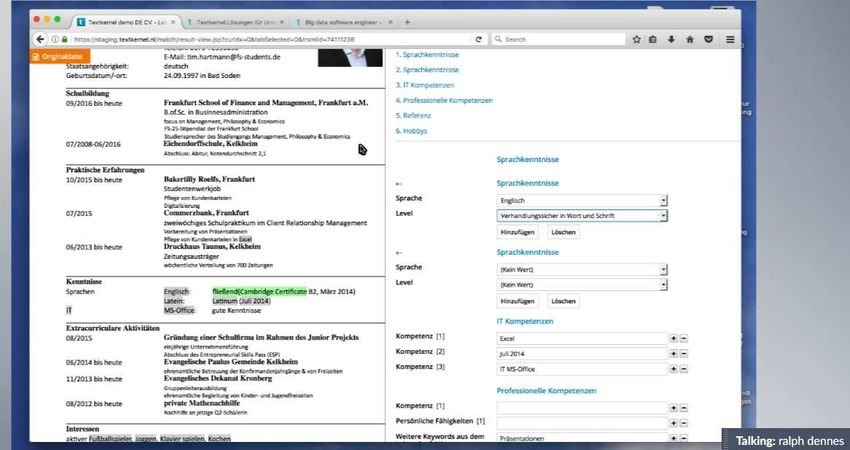Click the small arrow icon beside the Sprachkenntnisse heading above (Kein Wert)
Screen dimensions: 850x450
[x=399, y=253]
